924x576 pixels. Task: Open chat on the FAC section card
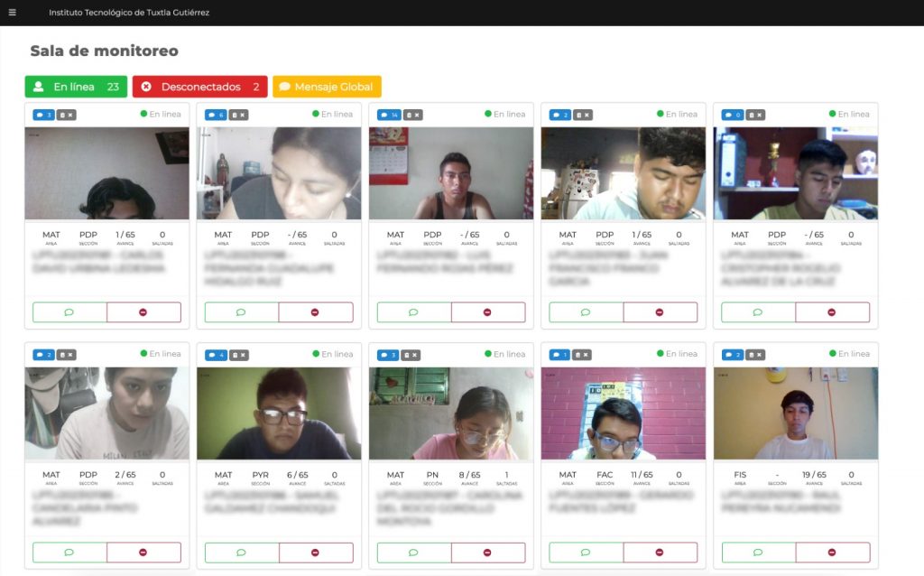[586, 553]
